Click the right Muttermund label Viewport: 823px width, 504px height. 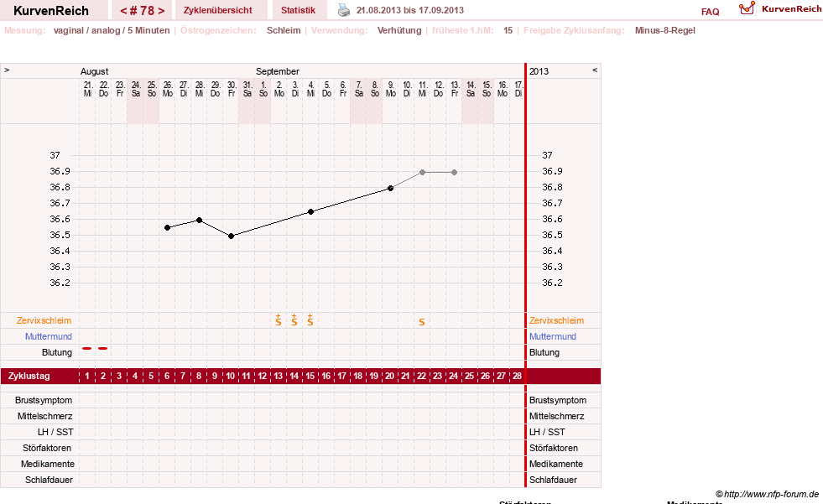click(553, 336)
